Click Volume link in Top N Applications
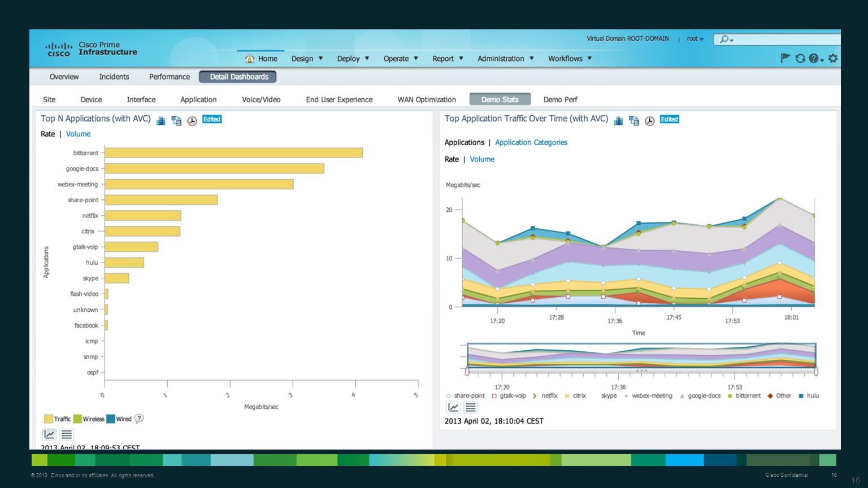Screen dimensions: 868x488 [78, 134]
